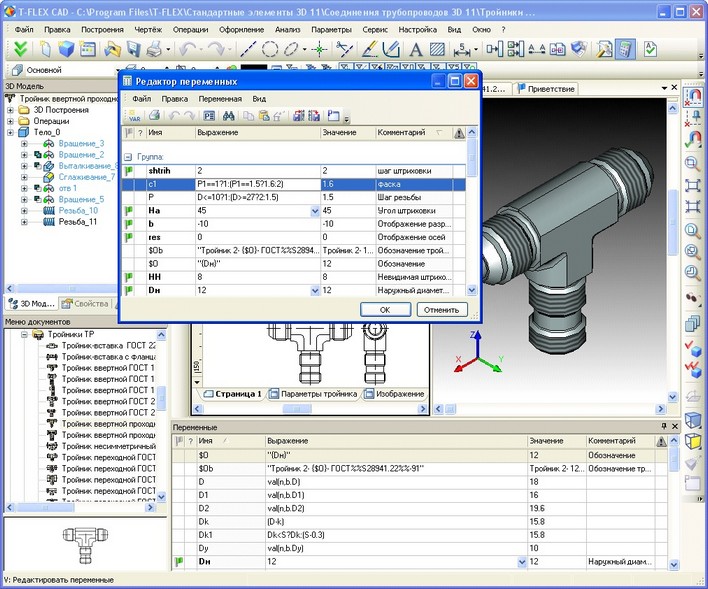Click the green double-check finish icon
The width and height of the screenshot is (708, 589).
coord(20,49)
